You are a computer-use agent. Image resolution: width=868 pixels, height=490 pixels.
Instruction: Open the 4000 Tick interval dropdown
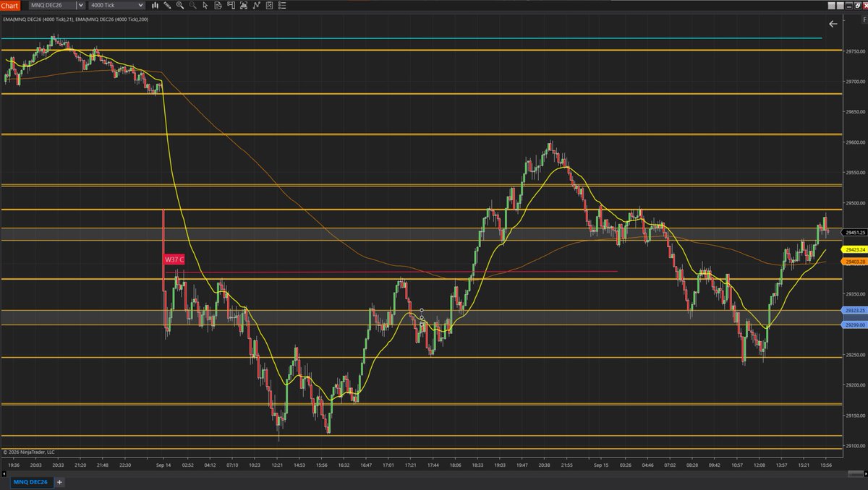[x=117, y=5]
